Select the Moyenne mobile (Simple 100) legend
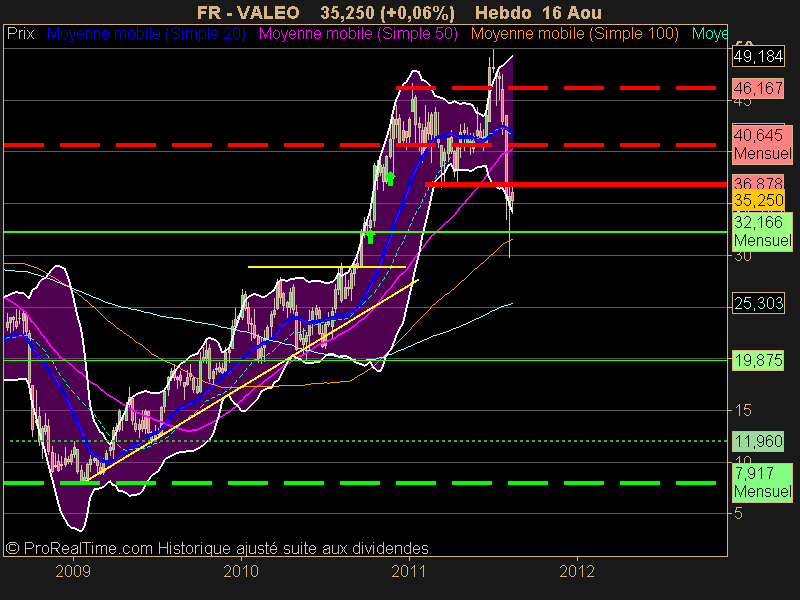The width and height of the screenshot is (800, 600). pyautogui.click(x=574, y=34)
